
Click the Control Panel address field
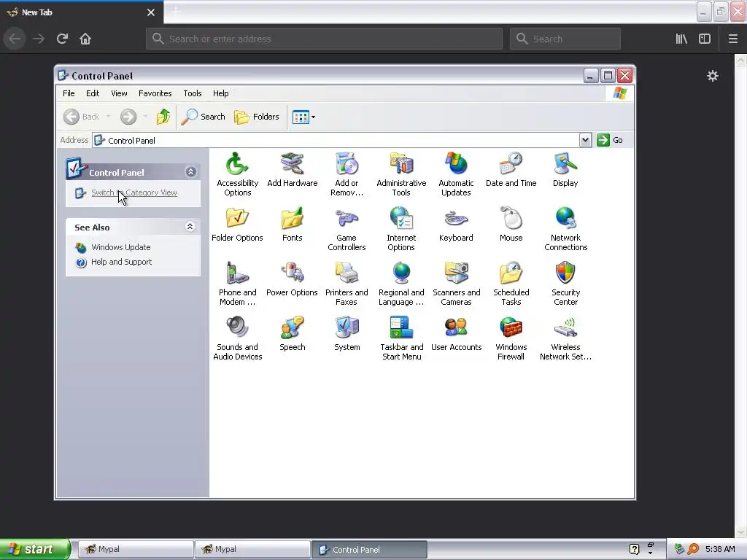(336, 140)
